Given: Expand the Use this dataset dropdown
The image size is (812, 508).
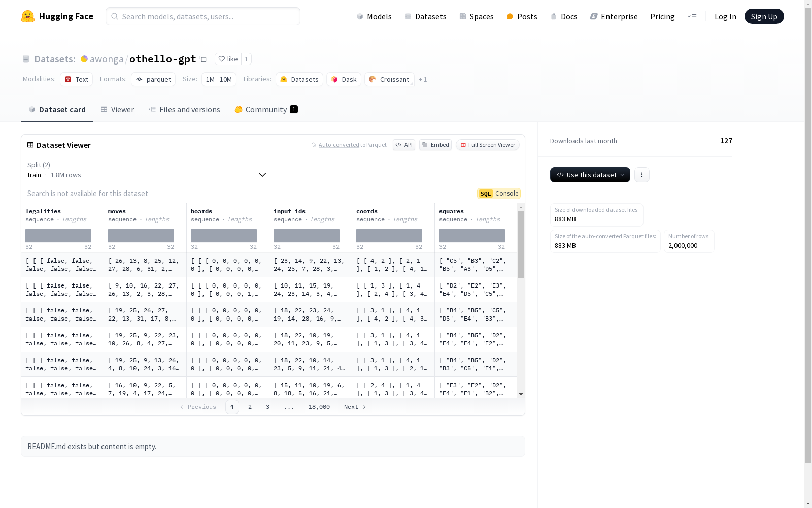Looking at the screenshot, I should click(590, 175).
